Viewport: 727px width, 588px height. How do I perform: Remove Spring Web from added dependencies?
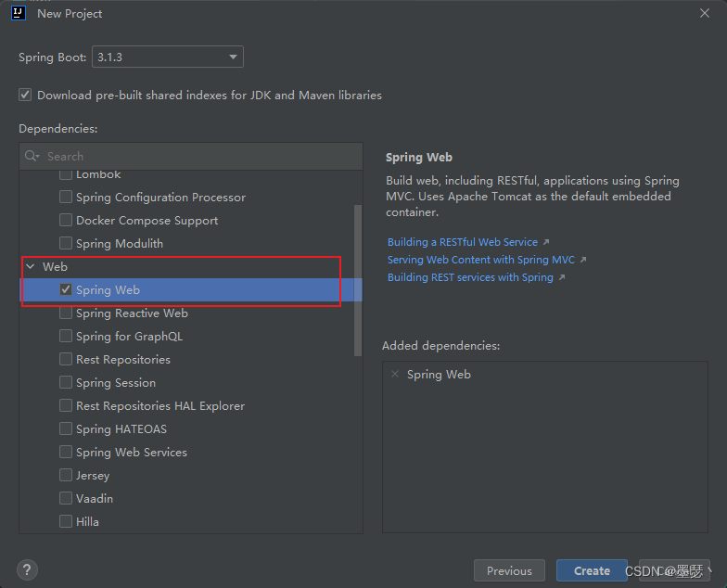tap(395, 374)
